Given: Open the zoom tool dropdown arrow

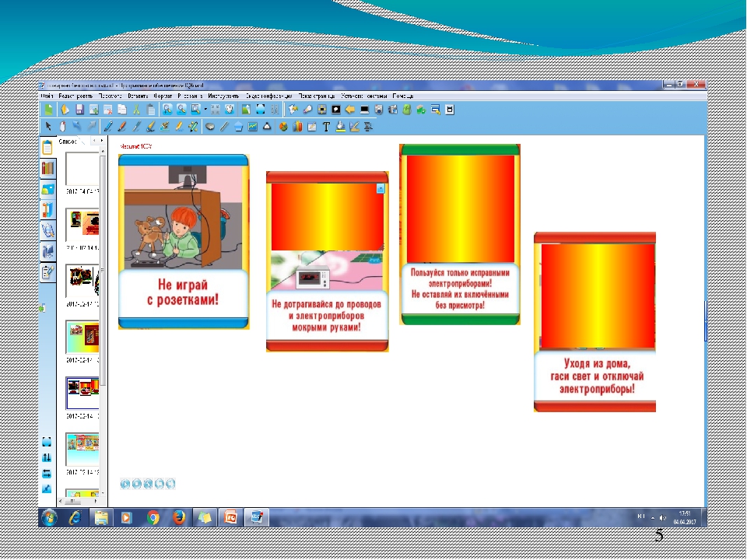Looking at the screenshot, I should pyautogui.click(x=205, y=110).
